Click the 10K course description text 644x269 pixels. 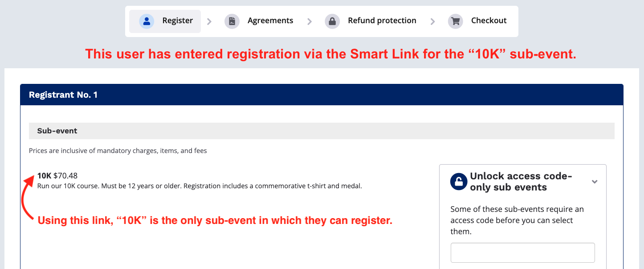point(200,186)
